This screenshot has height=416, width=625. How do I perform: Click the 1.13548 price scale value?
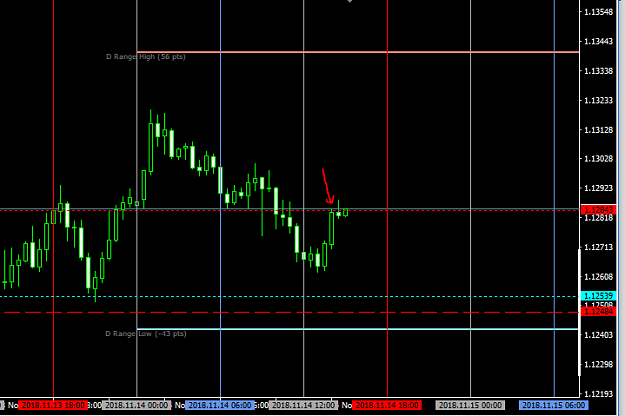tap(599, 12)
